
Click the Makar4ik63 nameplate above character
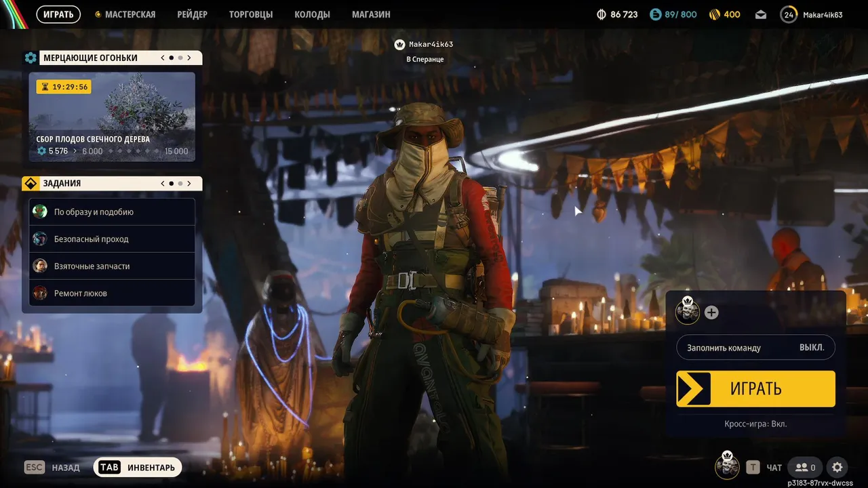pyautogui.click(x=432, y=44)
